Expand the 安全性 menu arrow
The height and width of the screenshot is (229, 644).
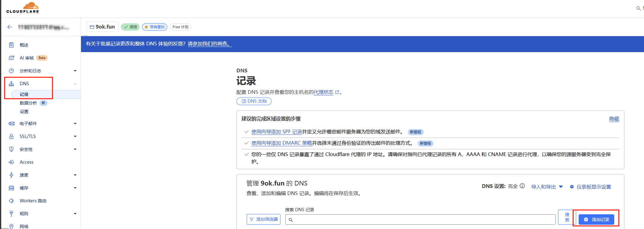(x=75, y=149)
